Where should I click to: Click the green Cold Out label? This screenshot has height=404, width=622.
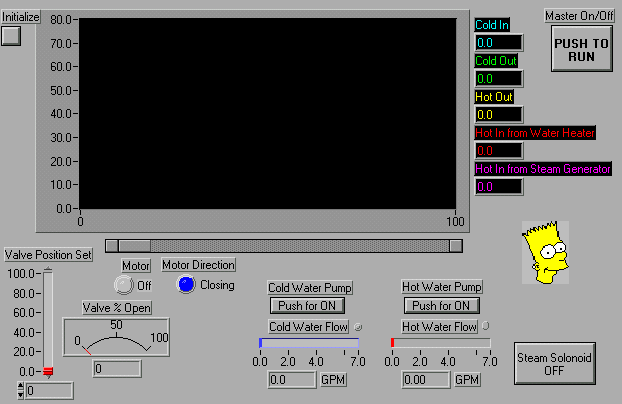[x=496, y=61]
